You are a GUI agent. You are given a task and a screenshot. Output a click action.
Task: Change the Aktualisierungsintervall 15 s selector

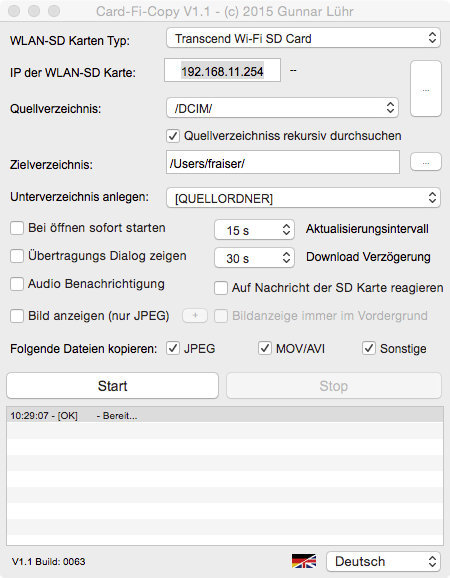[x=254, y=230]
